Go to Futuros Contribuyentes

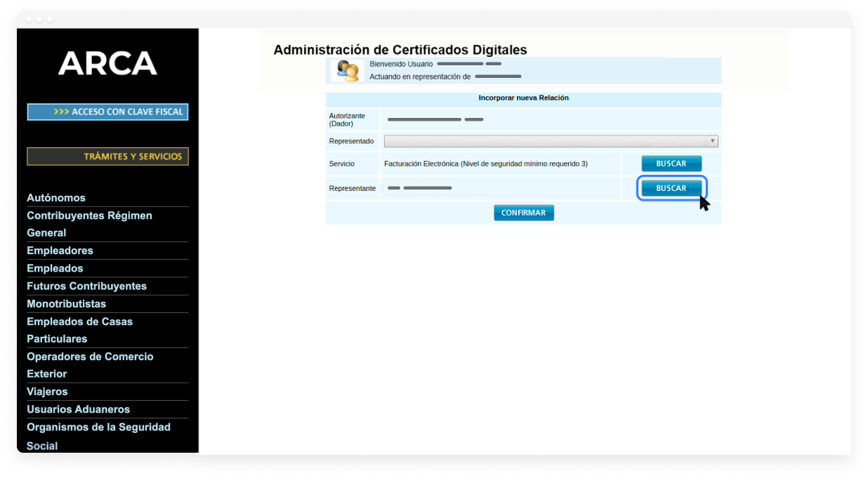coord(86,286)
